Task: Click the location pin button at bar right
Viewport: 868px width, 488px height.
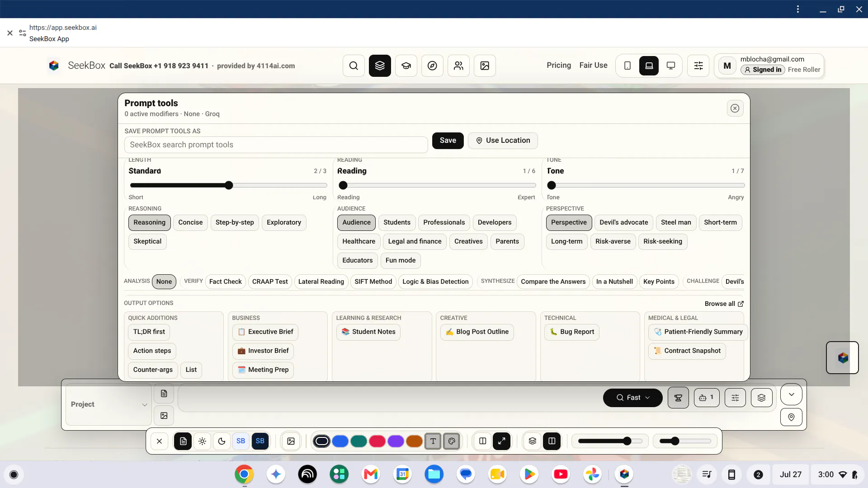Action: (791, 417)
